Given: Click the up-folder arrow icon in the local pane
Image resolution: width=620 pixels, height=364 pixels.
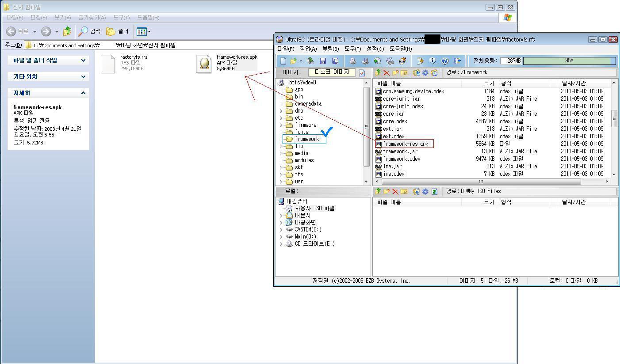Looking at the screenshot, I should [x=378, y=191].
